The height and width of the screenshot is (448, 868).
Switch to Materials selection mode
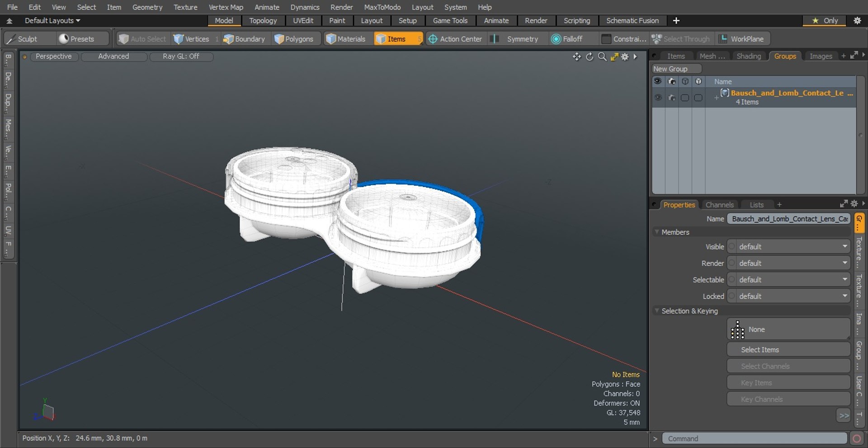tap(346, 39)
